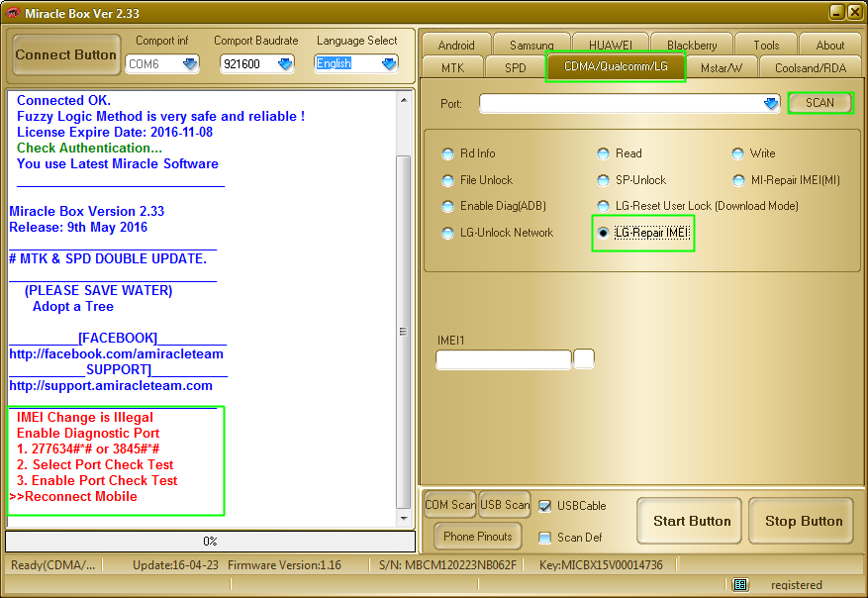Viewport: 868px width, 598px height.
Task: Enable the Scan Def checkbox
Action: [x=544, y=538]
